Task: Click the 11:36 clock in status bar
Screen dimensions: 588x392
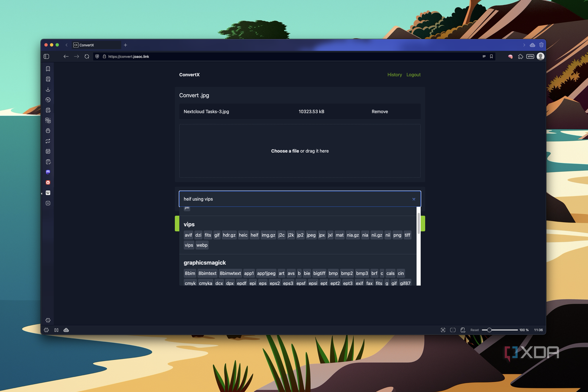Action: 538,330
